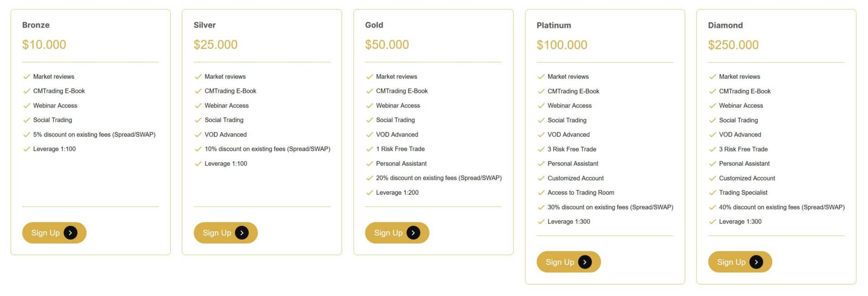Select the Silver plan title
868x296 pixels.
pos(204,25)
